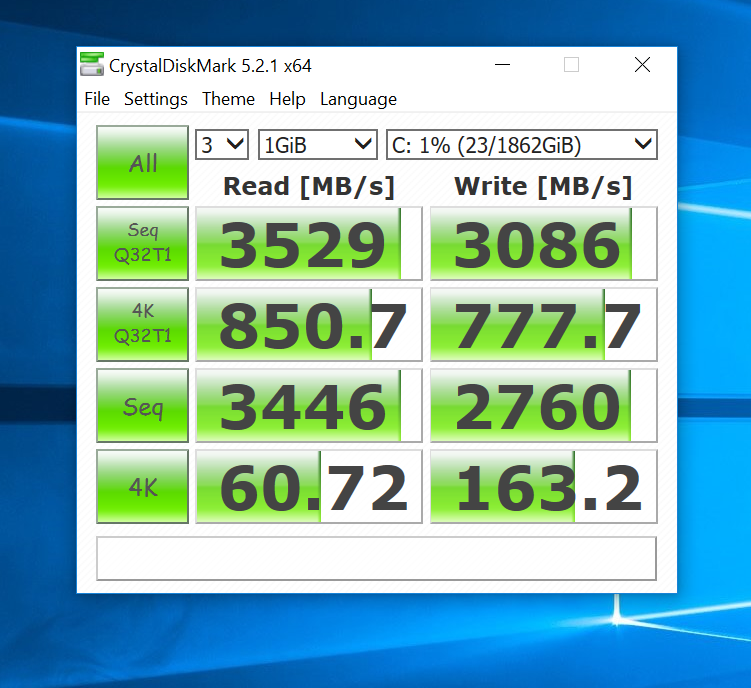751x688 pixels.
Task: Click the 4K Q32T1 read result 850.7
Action: 309,324
